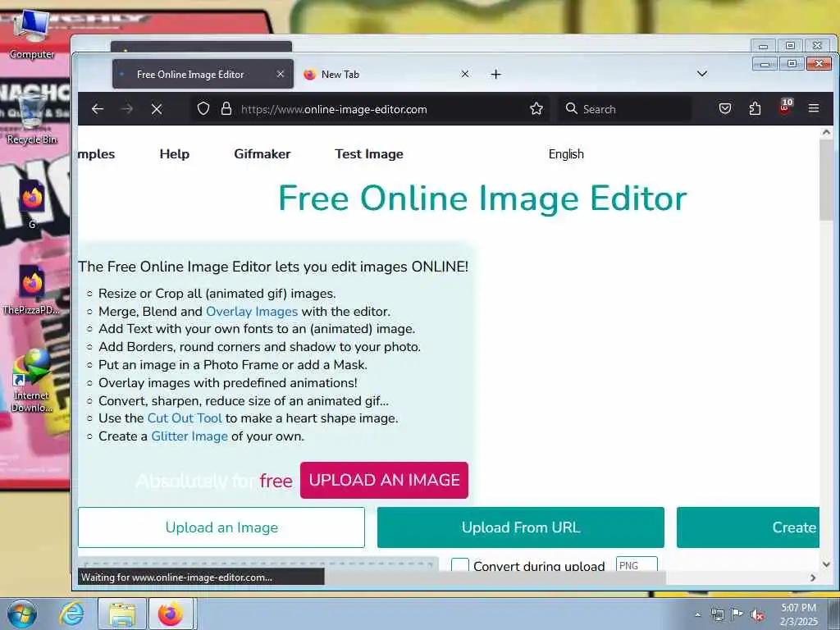Click the padlock site security icon

(x=226, y=109)
